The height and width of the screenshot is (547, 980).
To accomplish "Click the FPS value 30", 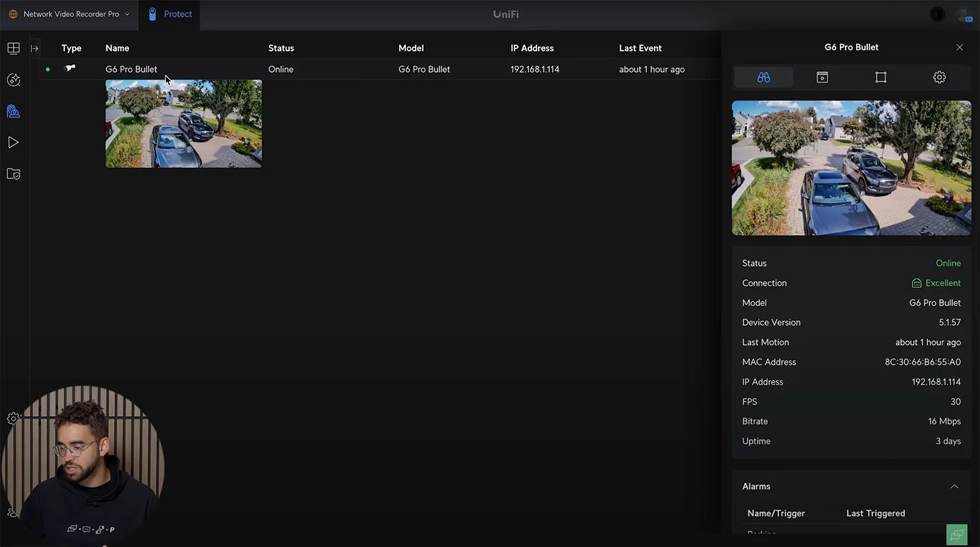I will (955, 402).
